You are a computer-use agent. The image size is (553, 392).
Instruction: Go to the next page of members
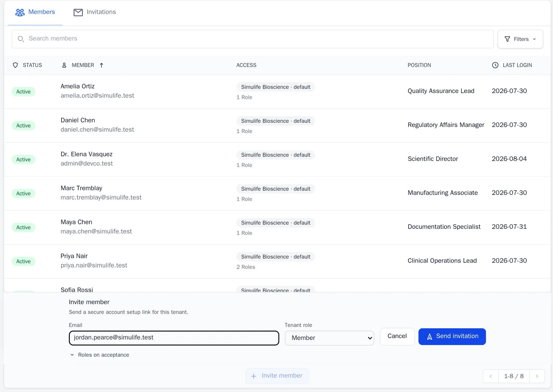point(537,376)
